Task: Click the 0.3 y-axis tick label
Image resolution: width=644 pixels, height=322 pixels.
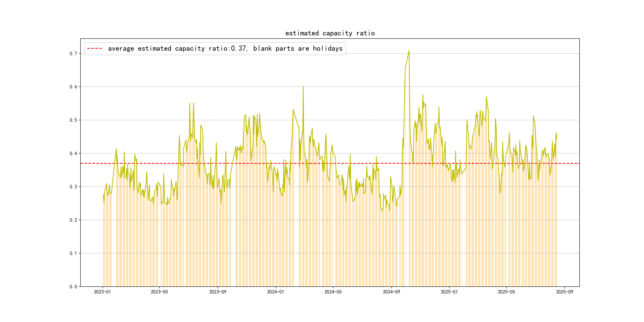Action: 73,187
